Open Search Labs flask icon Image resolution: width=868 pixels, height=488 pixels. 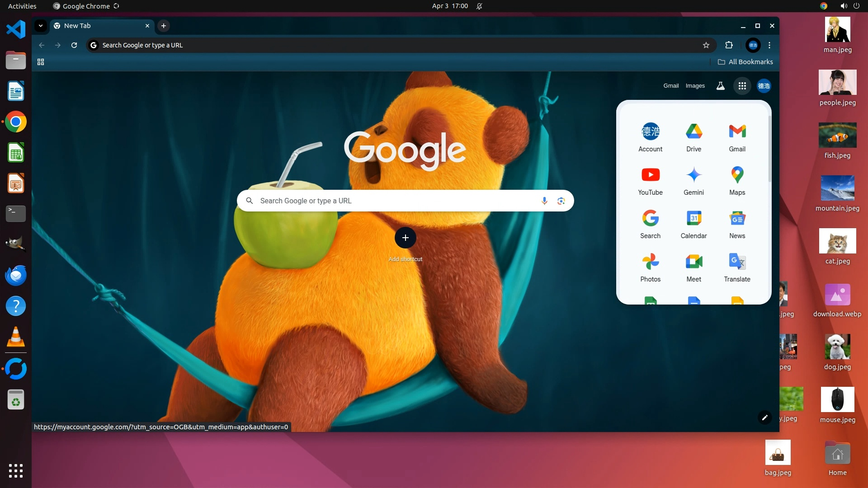[x=721, y=86]
